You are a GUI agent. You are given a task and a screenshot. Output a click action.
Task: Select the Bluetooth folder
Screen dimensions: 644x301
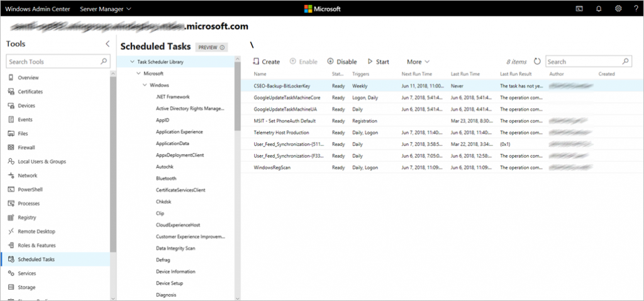pos(166,178)
